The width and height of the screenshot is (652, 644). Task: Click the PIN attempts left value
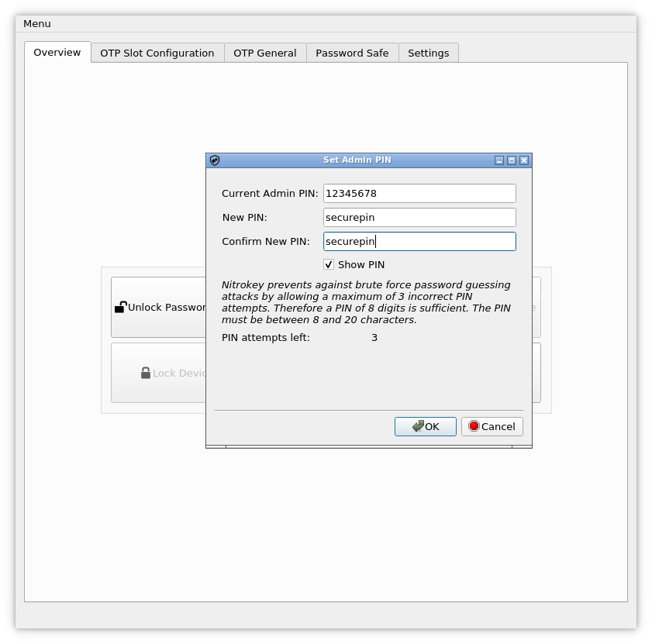pos(374,338)
